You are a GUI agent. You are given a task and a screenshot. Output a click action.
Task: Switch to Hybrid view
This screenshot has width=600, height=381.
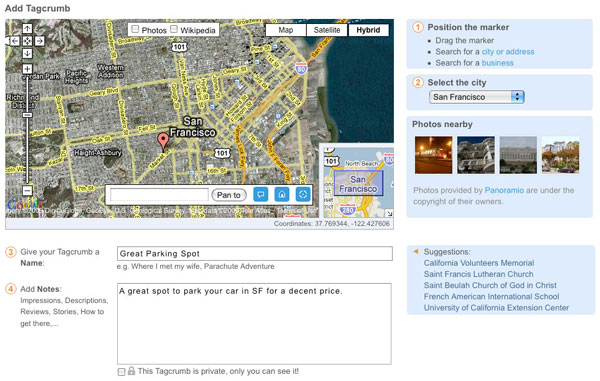368,30
